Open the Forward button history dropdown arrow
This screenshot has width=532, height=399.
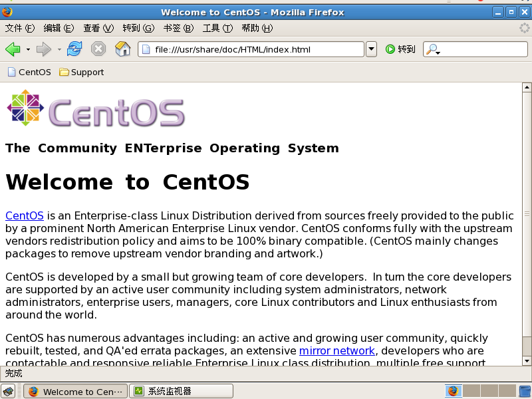click(59, 49)
